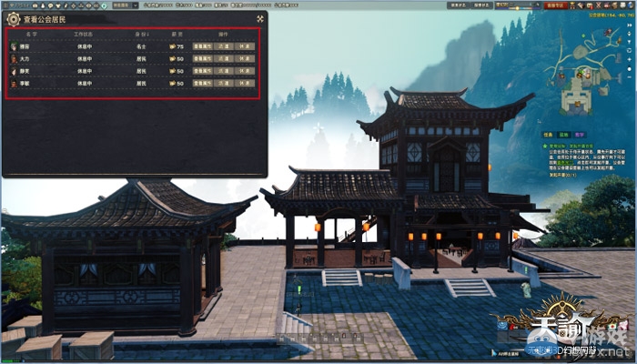This screenshot has width=637, height=364.
Task: Zoom in the minimap with the plus icon
Action: point(630,59)
